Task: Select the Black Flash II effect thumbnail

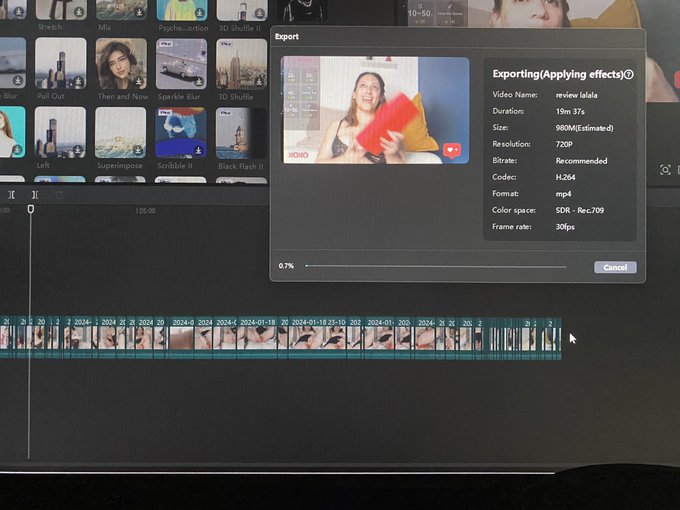Action: (x=241, y=133)
